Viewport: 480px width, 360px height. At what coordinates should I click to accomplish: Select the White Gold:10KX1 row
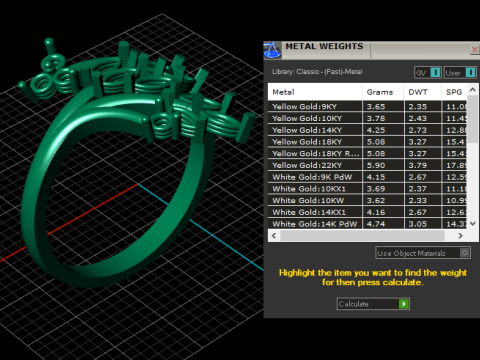[367, 189]
